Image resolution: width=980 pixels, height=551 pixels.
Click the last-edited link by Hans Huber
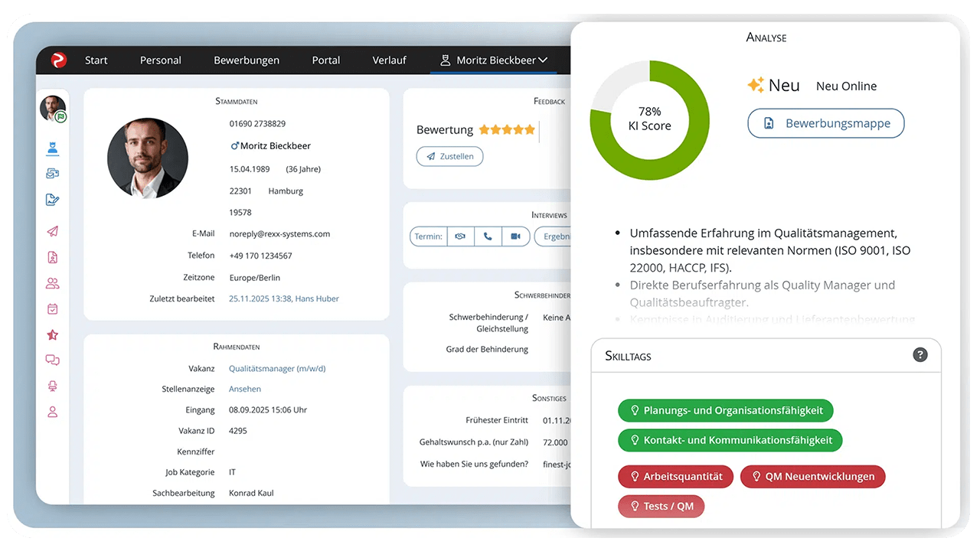(x=284, y=298)
